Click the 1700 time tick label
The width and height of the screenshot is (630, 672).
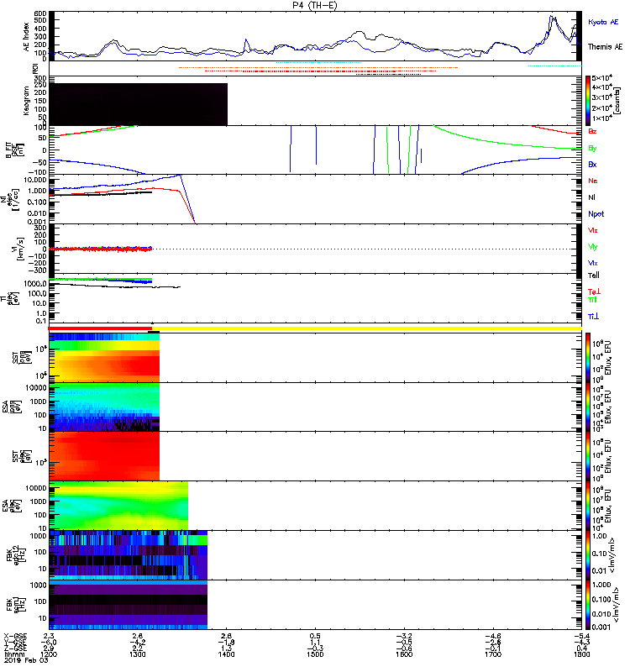493,654
